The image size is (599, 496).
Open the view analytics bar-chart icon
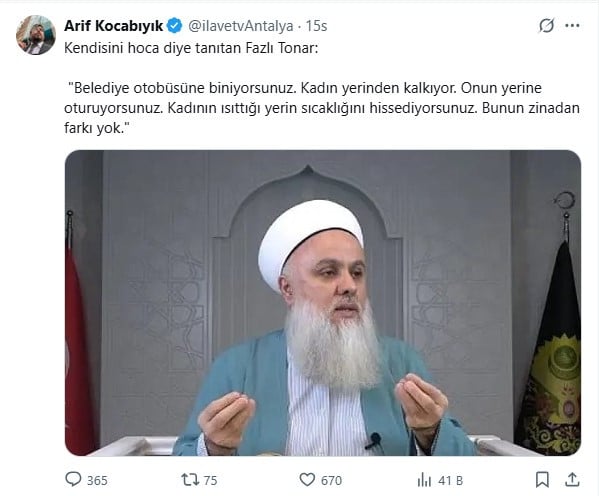pos(424,480)
